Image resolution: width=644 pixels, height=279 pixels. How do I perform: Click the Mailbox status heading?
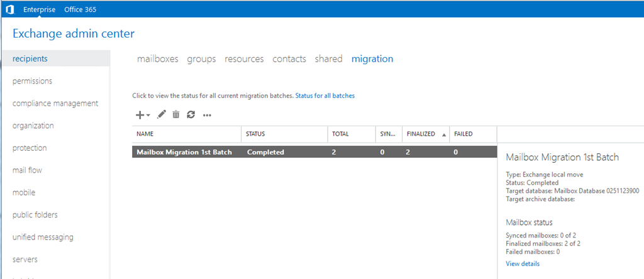point(529,222)
